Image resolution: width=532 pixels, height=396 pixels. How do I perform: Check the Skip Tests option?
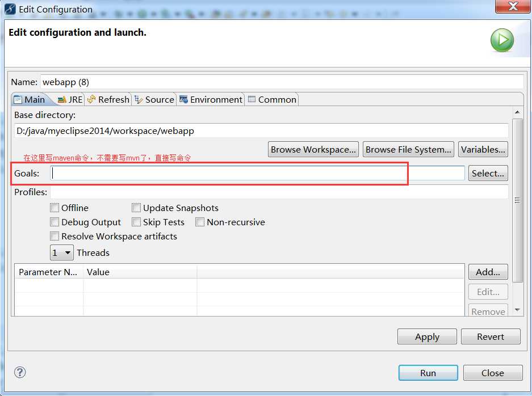pos(136,222)
